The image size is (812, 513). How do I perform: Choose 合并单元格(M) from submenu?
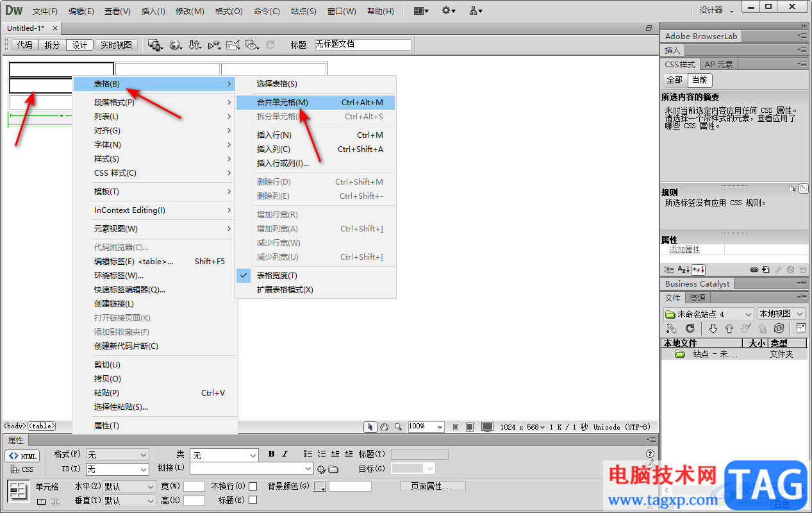point(315,103)
